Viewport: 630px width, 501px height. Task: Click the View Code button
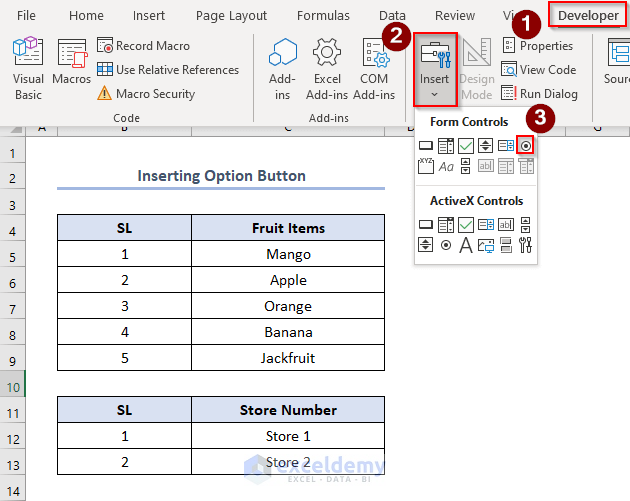click(x=538, y=70)
